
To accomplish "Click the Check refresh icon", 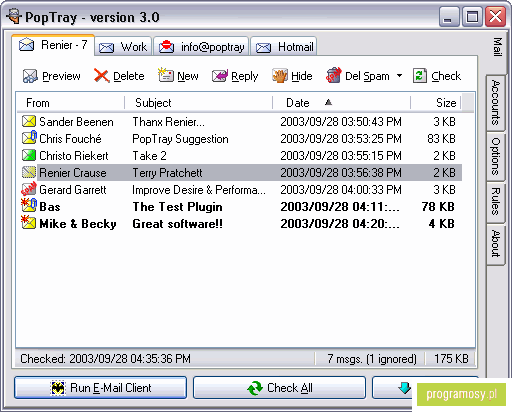I will 420,76.
